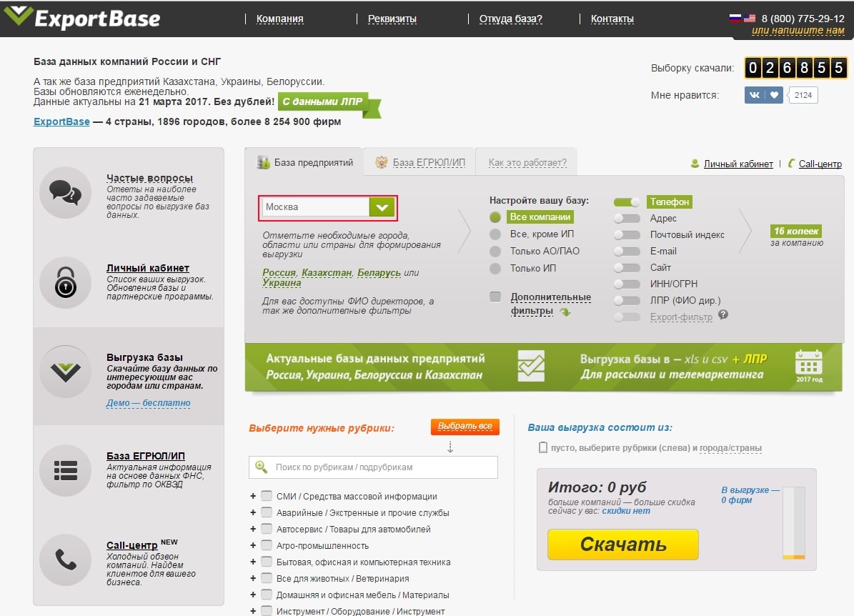
Task: Select the Только ИП radio option
Action: pos(495,268)
